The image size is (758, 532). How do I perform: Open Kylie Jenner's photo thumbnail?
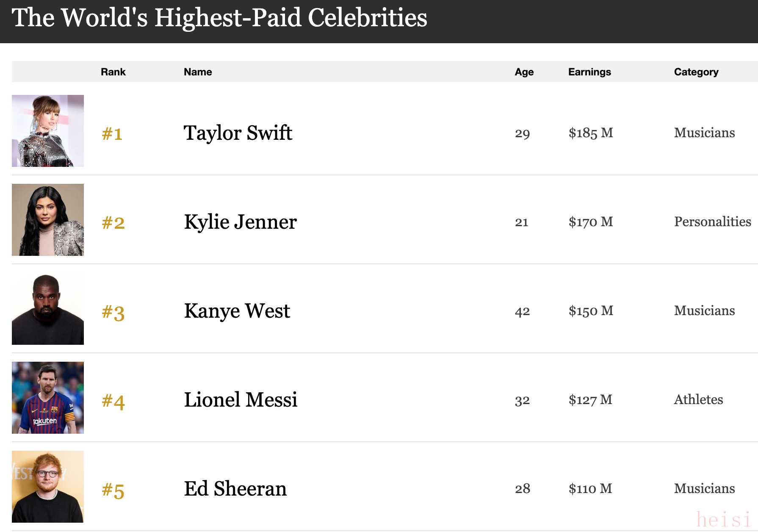click(x=48, y=220)
